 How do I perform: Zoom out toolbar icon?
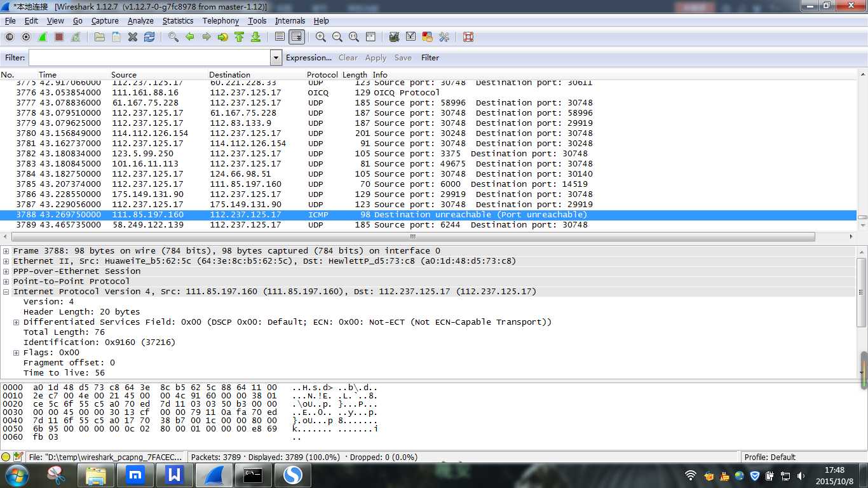337,37
